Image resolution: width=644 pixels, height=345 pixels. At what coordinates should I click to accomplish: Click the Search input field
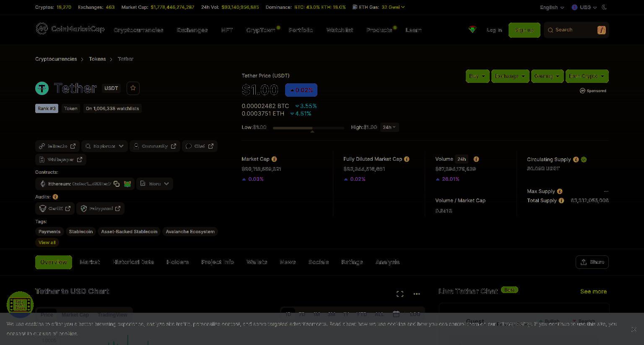click(576, 30)
